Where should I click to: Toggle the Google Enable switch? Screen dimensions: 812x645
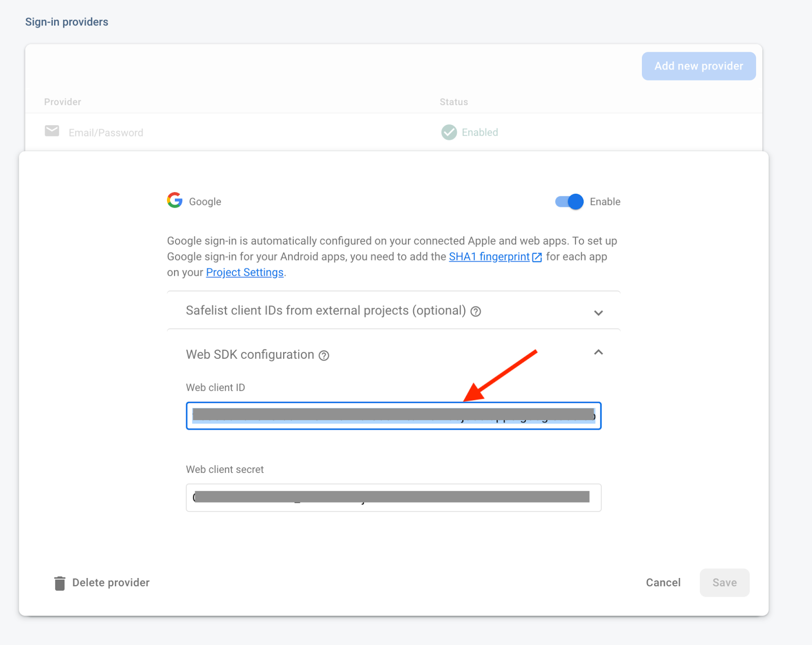[x=569, y=201]
